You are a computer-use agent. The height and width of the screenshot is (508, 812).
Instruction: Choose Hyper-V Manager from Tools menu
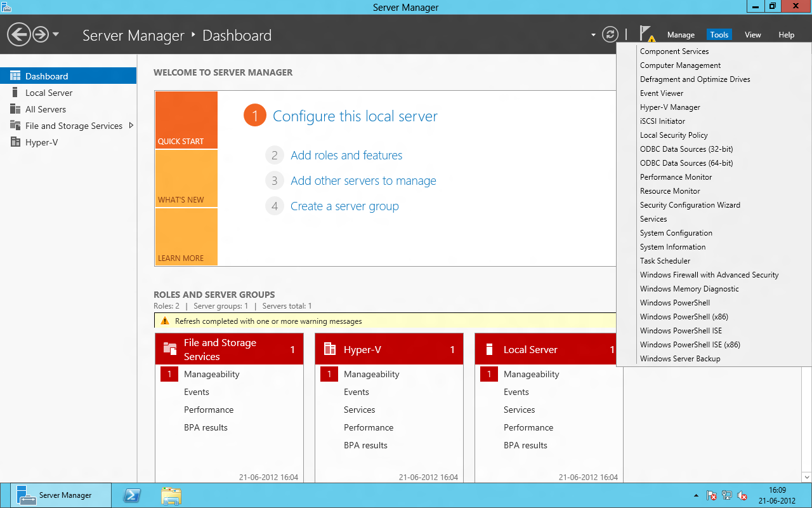click(x=670, y=107)
